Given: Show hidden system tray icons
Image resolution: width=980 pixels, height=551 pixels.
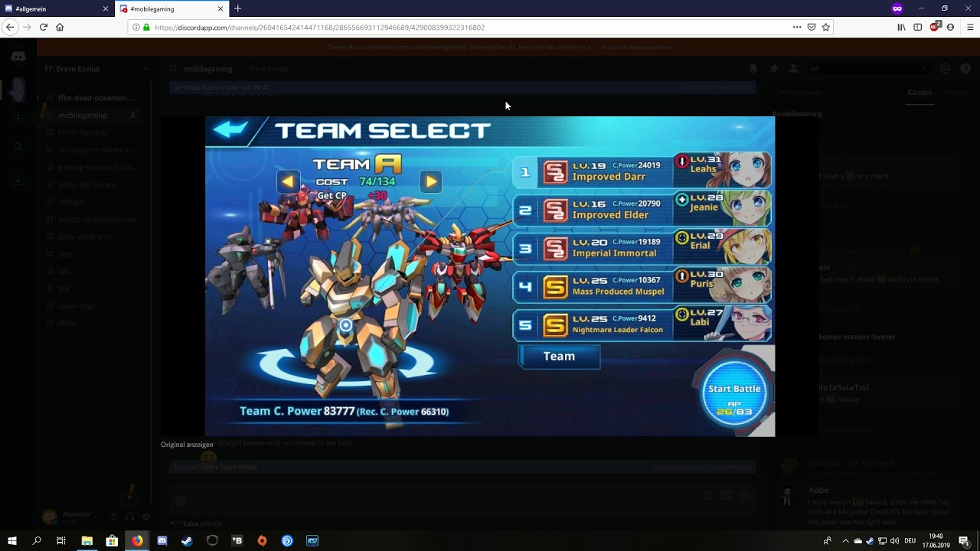Looking at the screenshot, I should [845, 541].
